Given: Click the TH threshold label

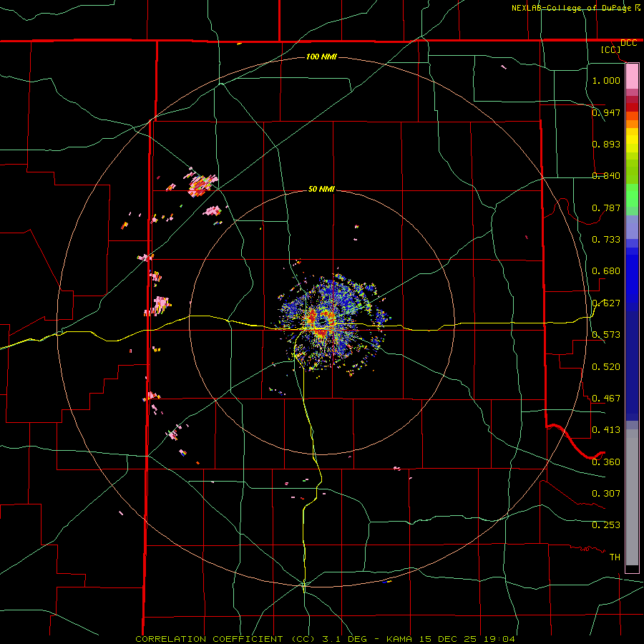Looking at the screenshot, I should (x=615, y=557).
